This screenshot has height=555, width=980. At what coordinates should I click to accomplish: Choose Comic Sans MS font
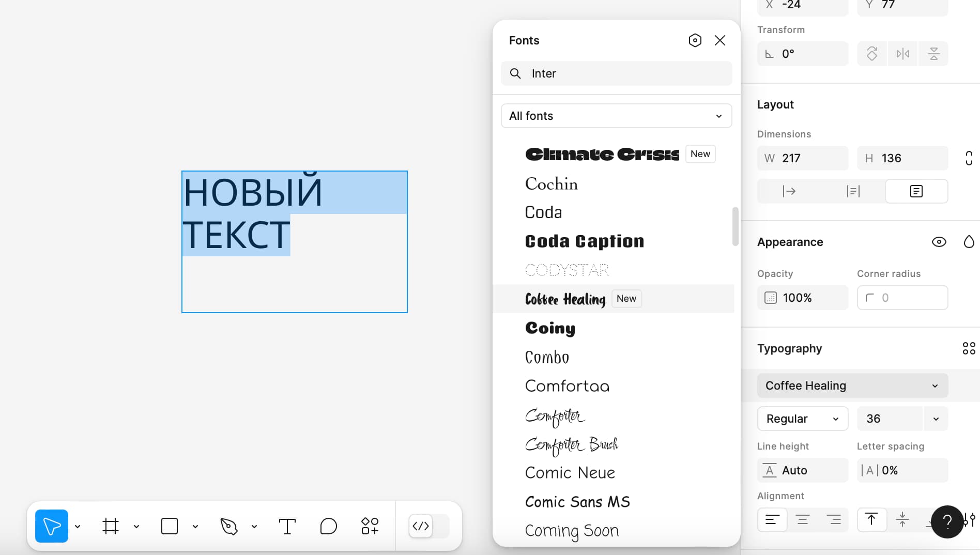614,502
